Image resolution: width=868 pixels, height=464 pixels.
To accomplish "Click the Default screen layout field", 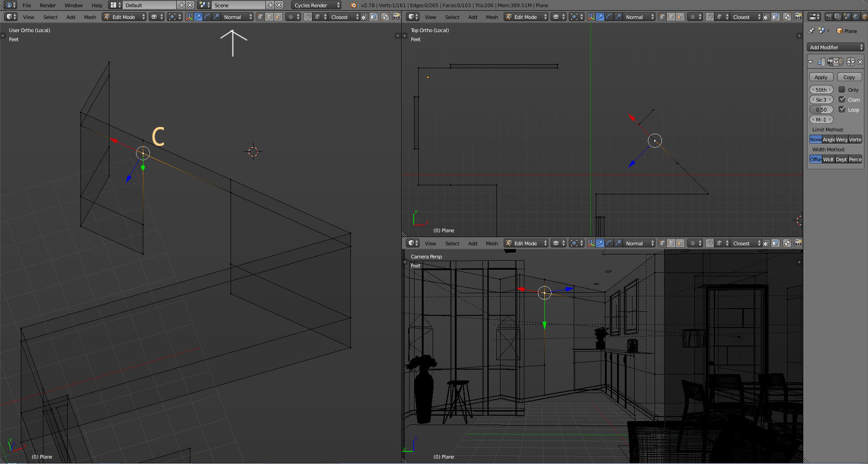I will coord(150,5).
